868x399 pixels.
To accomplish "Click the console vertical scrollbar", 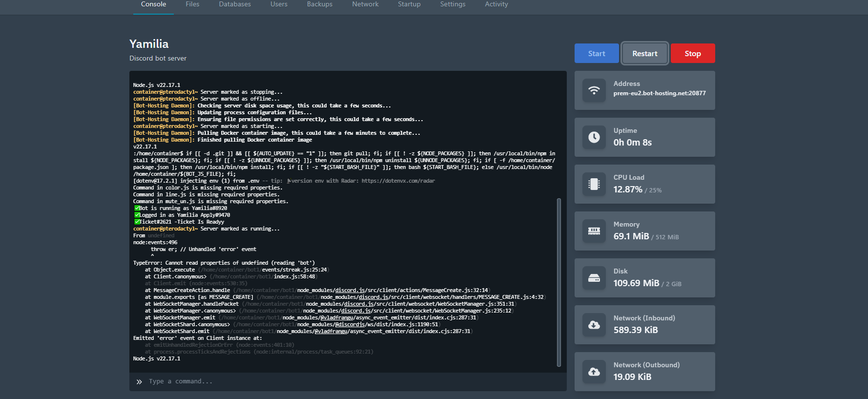I will pos(559,282).
